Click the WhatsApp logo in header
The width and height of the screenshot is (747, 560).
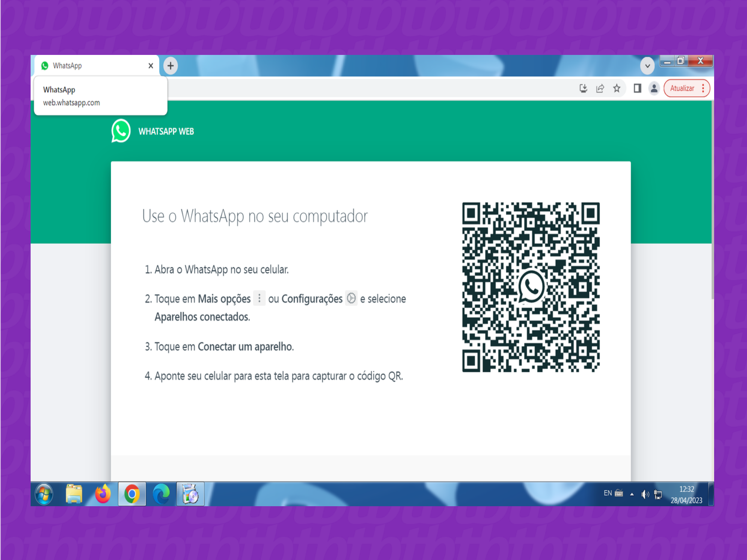pyautogui.click(x=121, y=131)
